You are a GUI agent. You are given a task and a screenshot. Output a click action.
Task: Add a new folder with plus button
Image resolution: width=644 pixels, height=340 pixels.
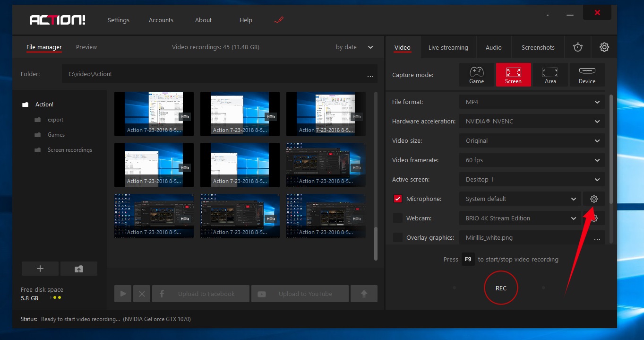click(40, 269)
